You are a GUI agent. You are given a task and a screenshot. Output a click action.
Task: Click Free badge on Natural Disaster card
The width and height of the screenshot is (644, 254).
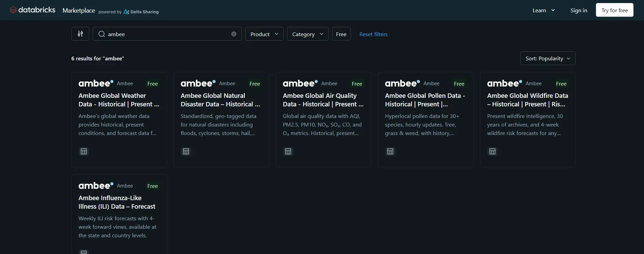tap(255, 84)
